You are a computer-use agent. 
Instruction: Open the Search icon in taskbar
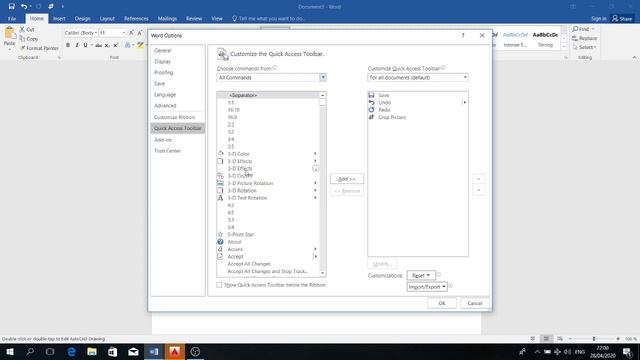coord(30,351)
